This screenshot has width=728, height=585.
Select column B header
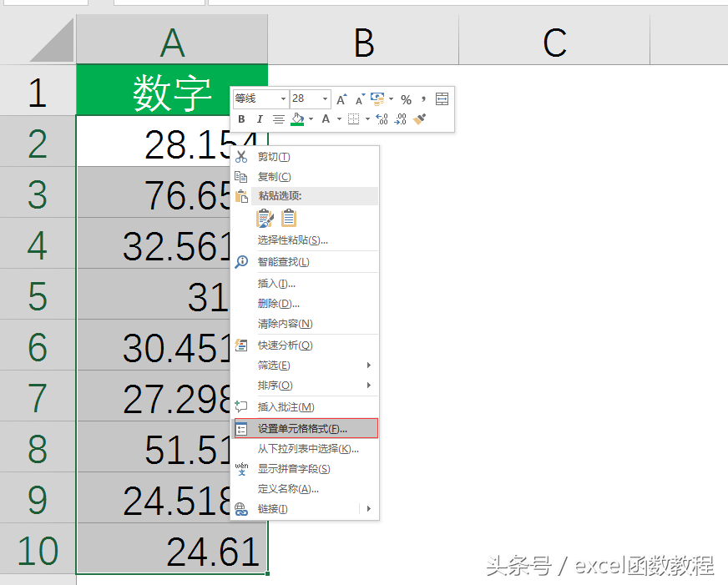[x=363, y=39]
